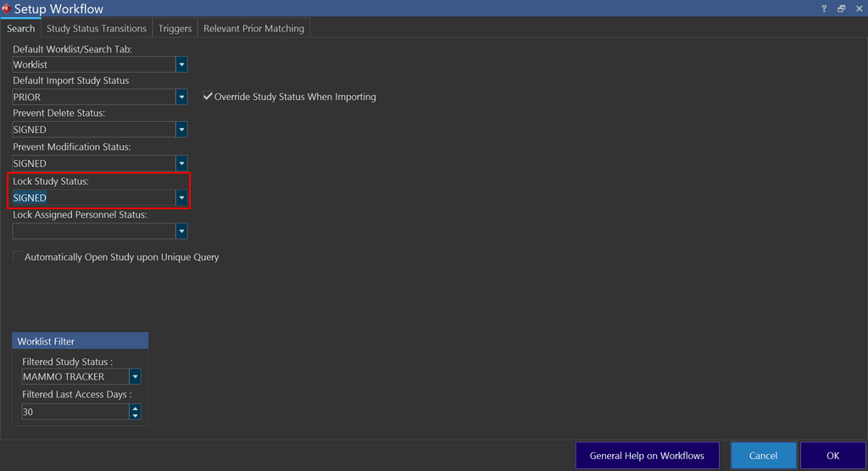Open Prevent Modification Status dropdown

(181, 163)
